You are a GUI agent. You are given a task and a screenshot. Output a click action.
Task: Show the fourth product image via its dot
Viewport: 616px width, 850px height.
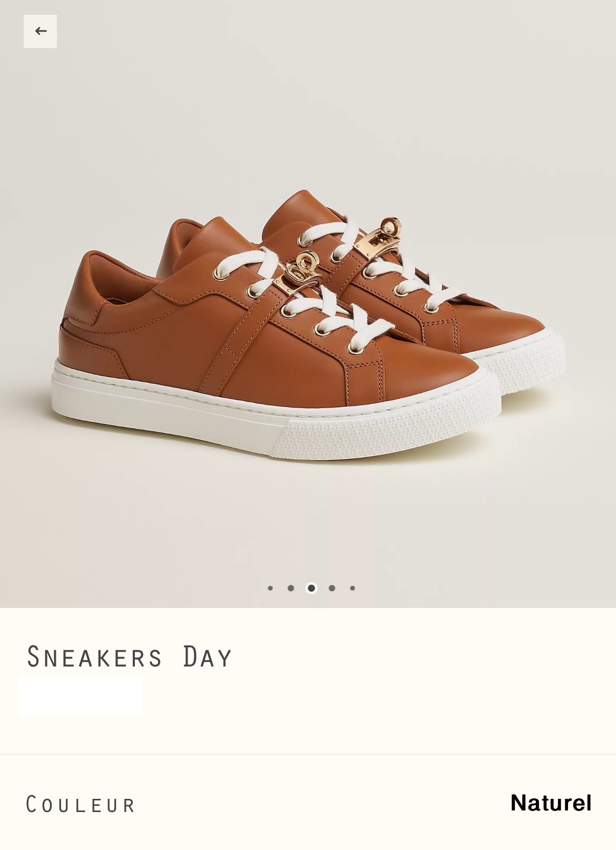tap(332, 588)
